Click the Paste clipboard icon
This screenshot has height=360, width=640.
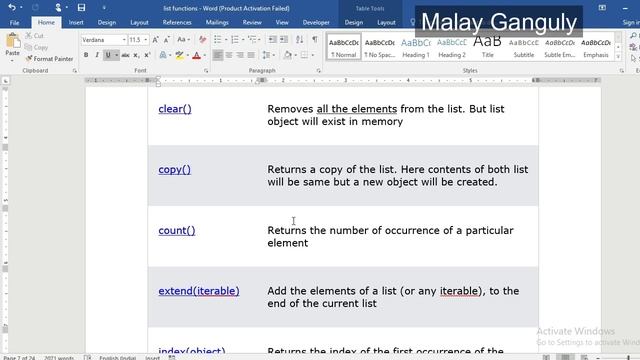[x=12, y=41]
